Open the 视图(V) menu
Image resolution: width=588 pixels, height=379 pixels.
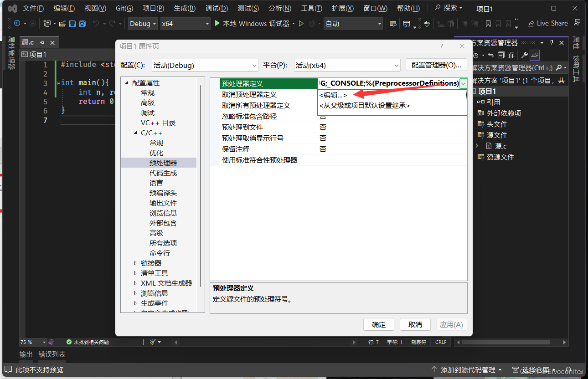pos(95,8)
